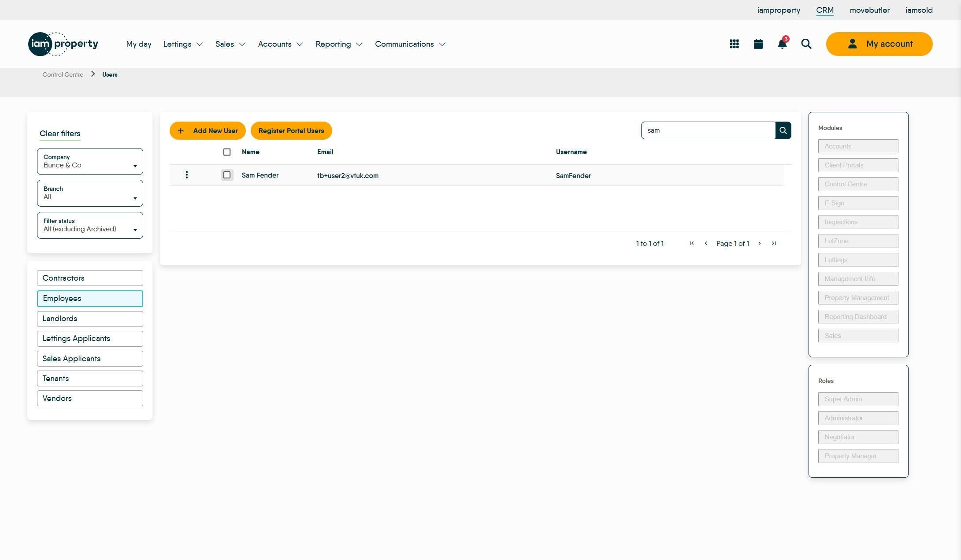Open row actions menu for Sam Fender

point(187,175)
